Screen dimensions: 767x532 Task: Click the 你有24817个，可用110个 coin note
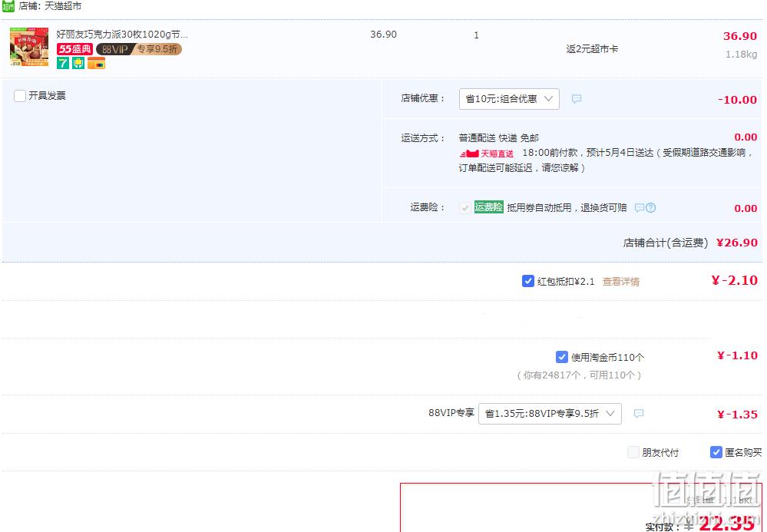tap(579, 375)
